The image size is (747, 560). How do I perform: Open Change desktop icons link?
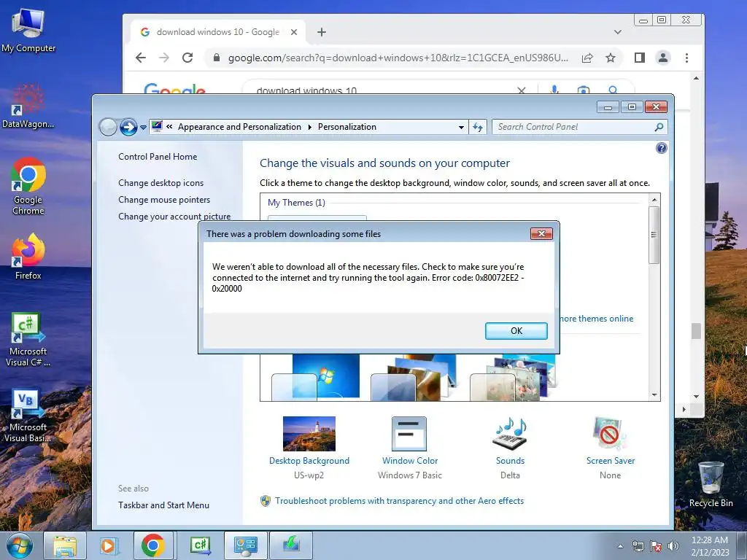[160, 183]
